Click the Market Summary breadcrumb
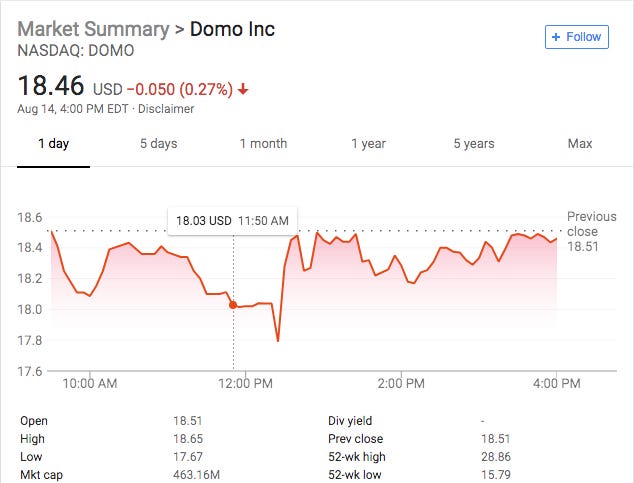 coord(93,29)
